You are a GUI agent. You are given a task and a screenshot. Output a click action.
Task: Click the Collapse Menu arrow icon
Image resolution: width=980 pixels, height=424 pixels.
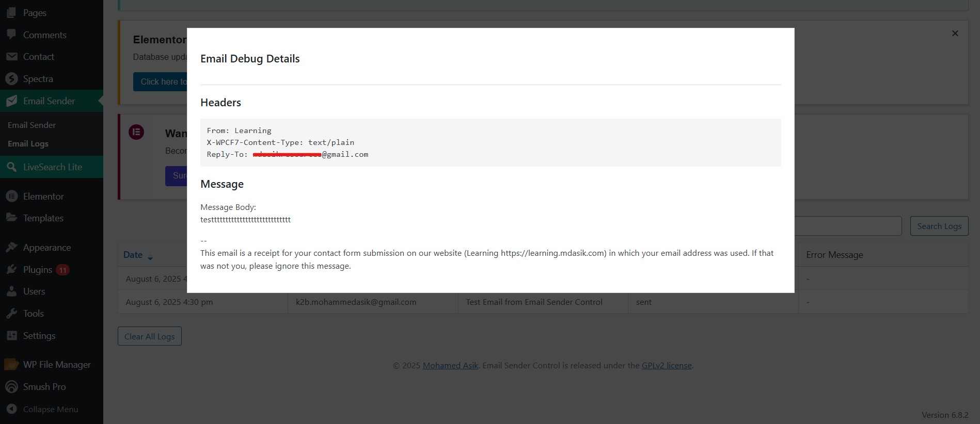tap(11, 409)
